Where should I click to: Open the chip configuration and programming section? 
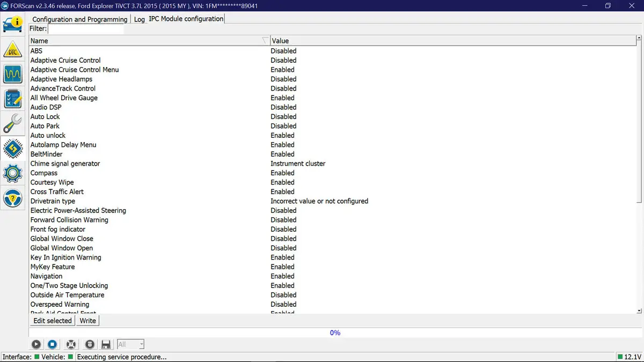tap(12, 149)
